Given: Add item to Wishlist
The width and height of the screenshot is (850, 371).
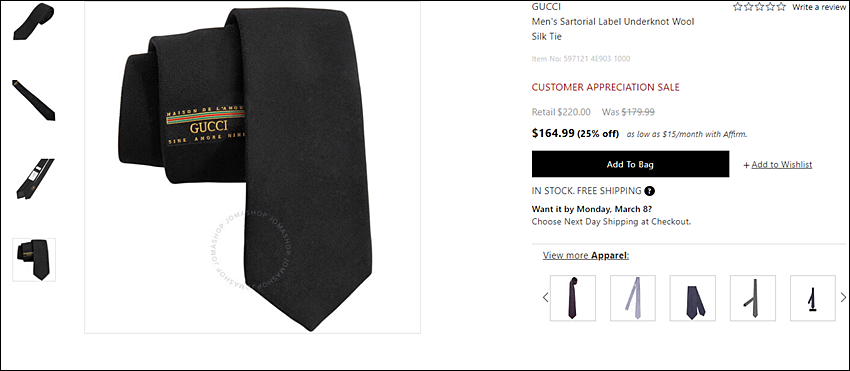Looking at the screenshot, I should 777,165.
